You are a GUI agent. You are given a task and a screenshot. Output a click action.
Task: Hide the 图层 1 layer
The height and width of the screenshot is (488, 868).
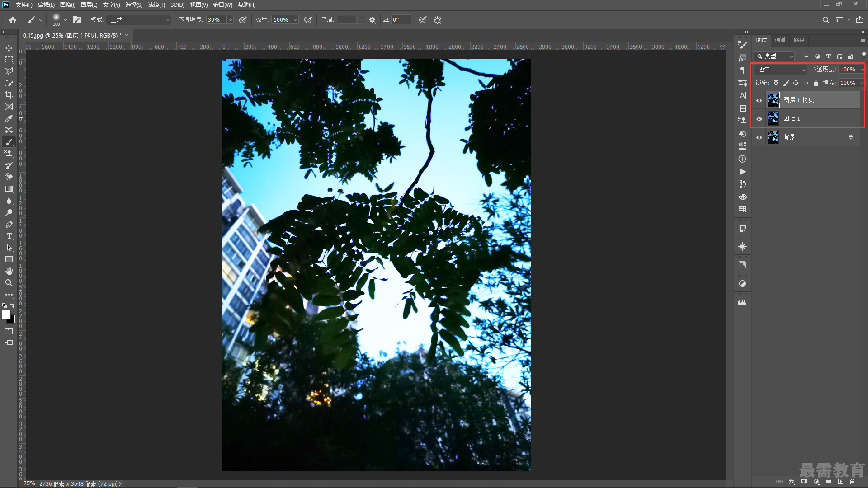pos(759,119)
